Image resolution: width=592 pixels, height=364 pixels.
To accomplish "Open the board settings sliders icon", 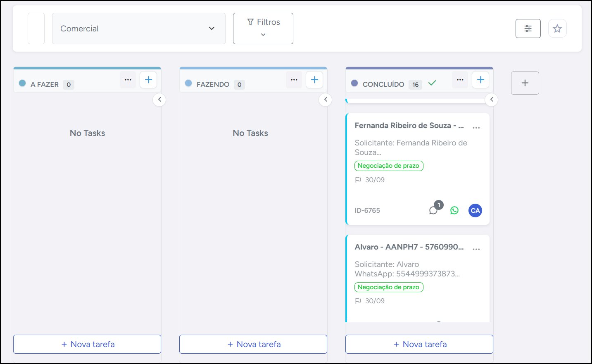I will (x=528, y=29).
